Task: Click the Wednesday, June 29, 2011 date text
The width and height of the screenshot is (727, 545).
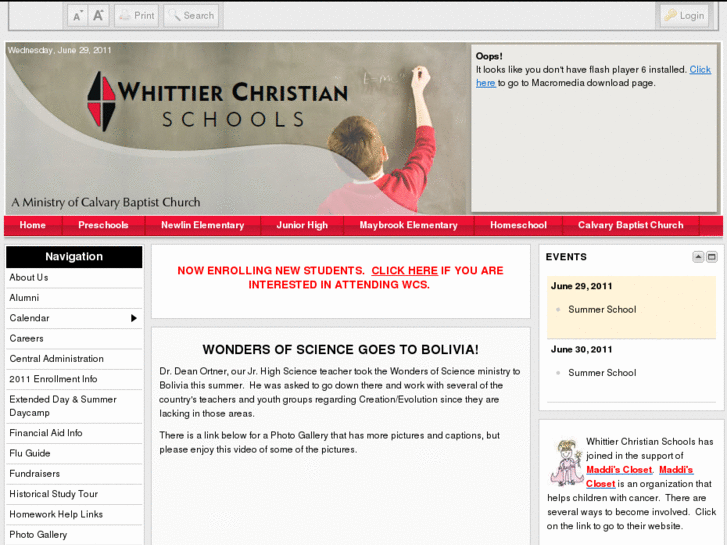Action: click(59, 50)
